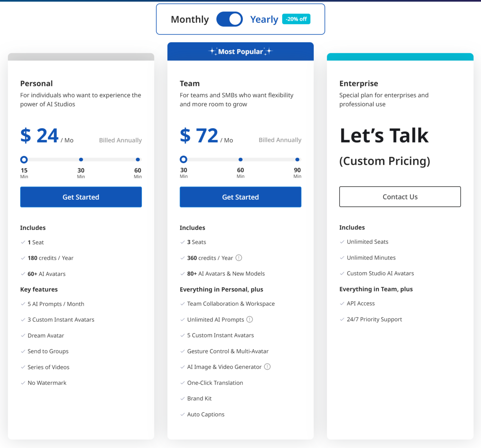Image resolution: width=481 pixels, height=448 pixels.
Task: Open info icon beside Unlimited AI Prompts
Action: coord(250,319)
